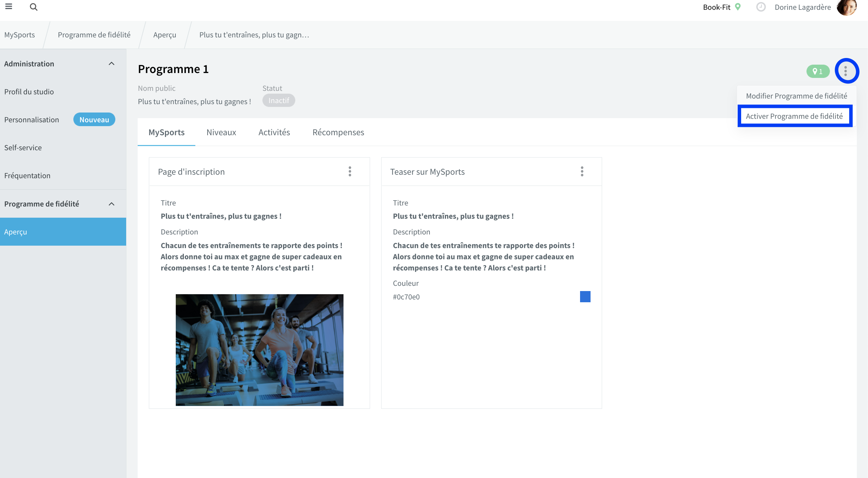Open Dorine Lagardère profile avatar
Image resolution: width=868 pixels, height=478 pixels.
coord(847,7)
